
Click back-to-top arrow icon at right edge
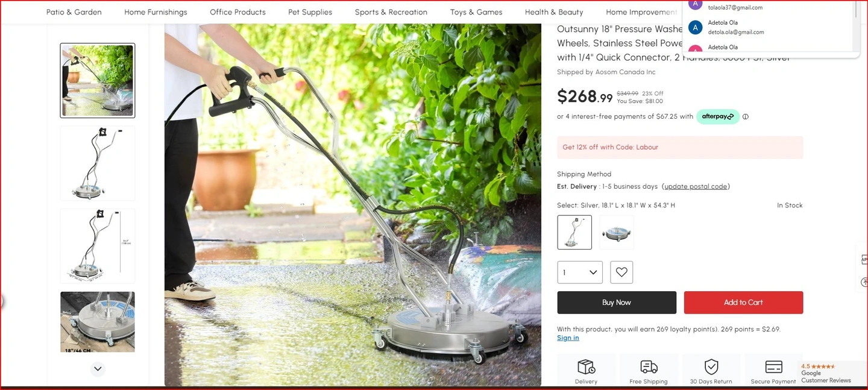point(864,281)
